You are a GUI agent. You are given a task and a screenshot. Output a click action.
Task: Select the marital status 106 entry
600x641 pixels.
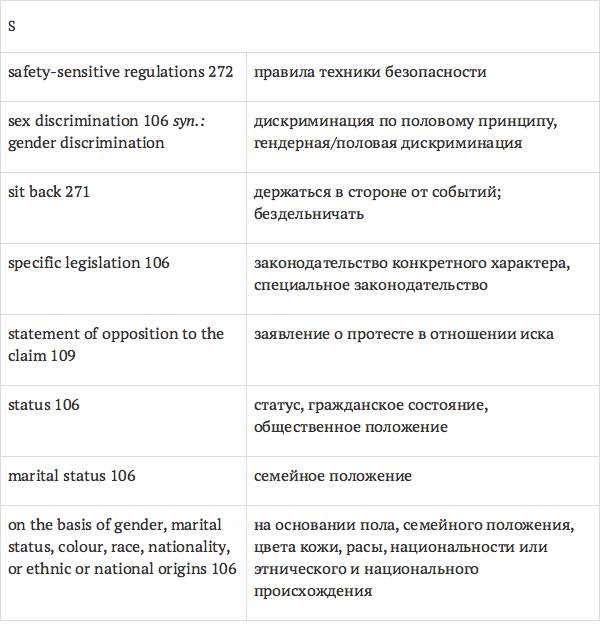tap(72, 476)
